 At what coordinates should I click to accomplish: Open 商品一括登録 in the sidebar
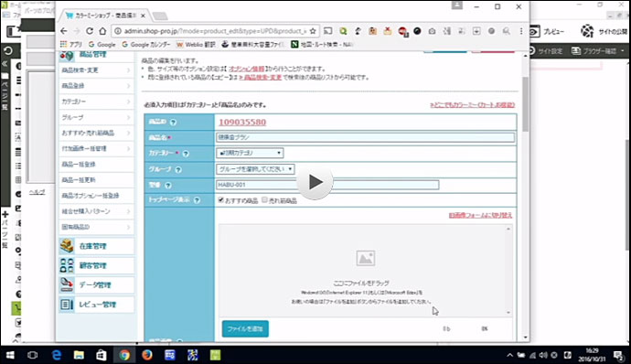point(96,165)
